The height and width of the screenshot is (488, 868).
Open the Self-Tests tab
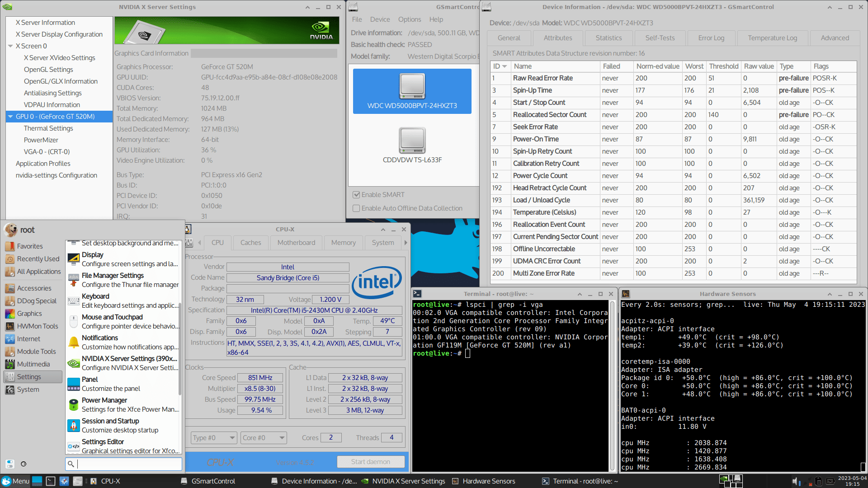(x=660, y=38)
